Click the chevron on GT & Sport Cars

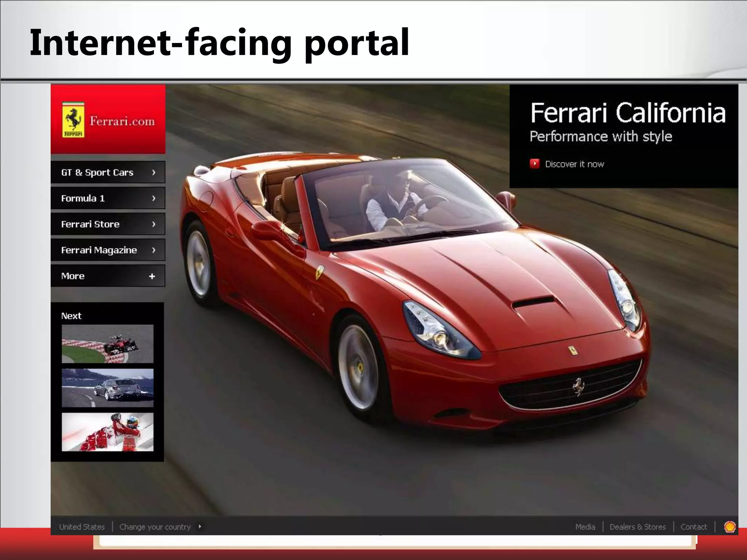[x=154, y=172]
